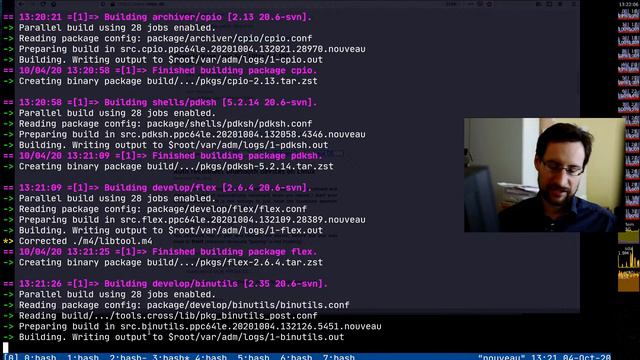Switch to tmux window 5:bash

point(253,357)
